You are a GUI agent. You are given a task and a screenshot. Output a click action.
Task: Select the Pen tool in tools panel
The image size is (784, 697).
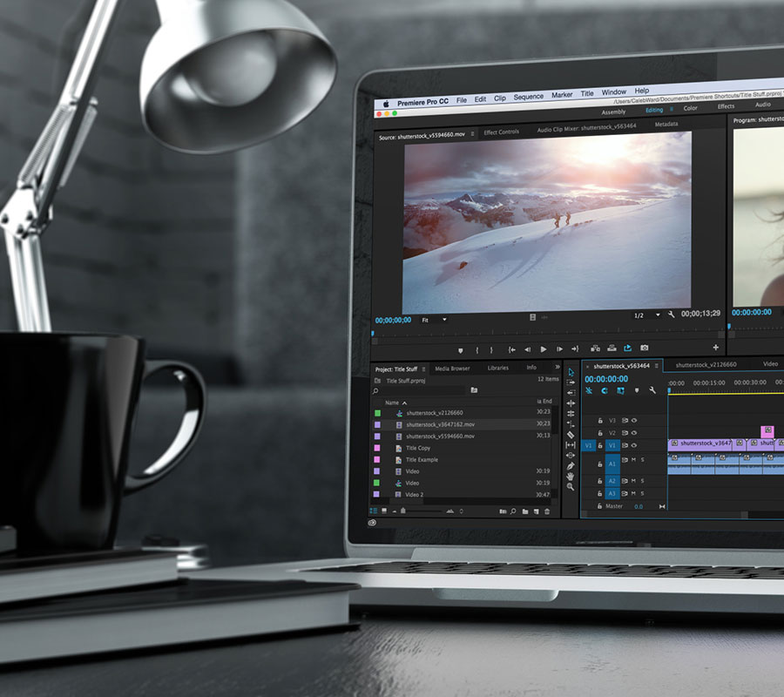[571, 465]
